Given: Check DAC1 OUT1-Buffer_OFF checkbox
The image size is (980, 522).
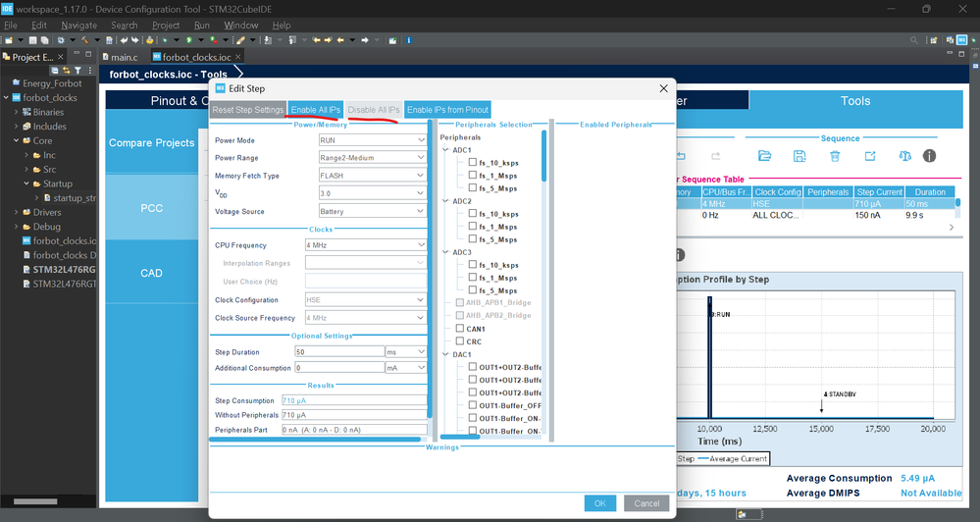Looking at the screenshot, I should coord(473,405).
